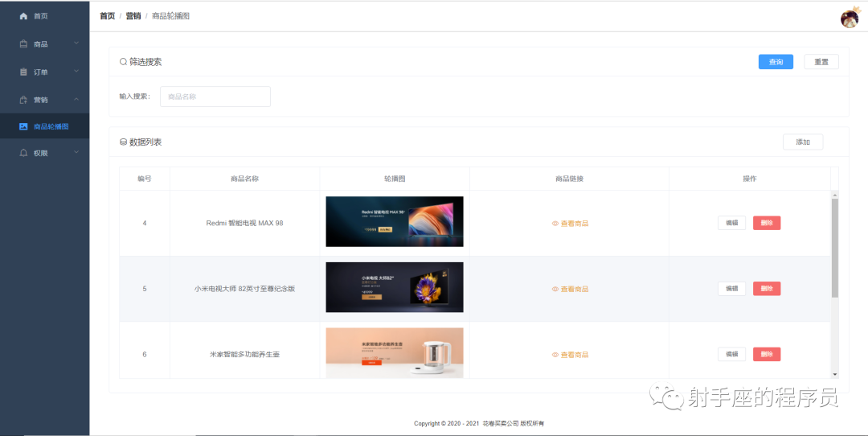Click the eye icon in row 6
The height and width of the screenshot is (436, 868).
click(x=555, y=355)
